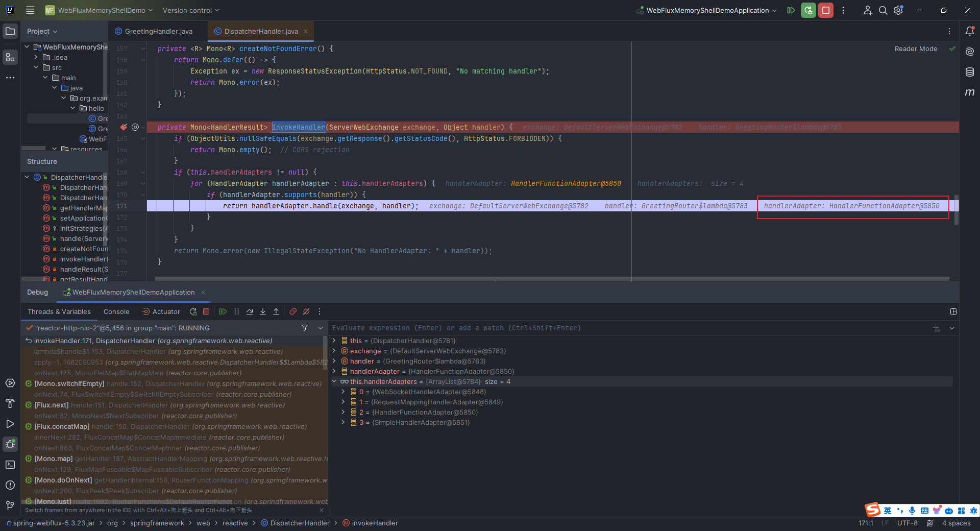Show more tool windows ellipsis
The height and width of the screenshot is (531, 980).
coord(10,78)
